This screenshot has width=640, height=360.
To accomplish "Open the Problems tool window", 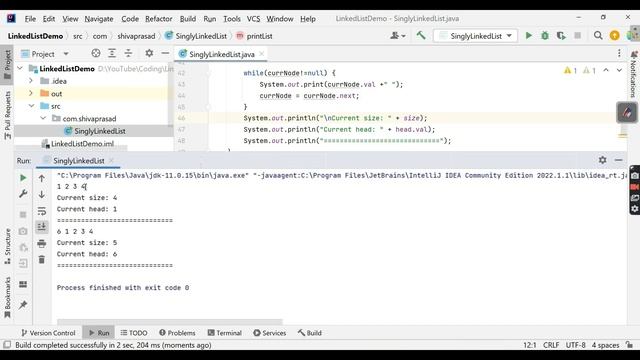I will tap(177, 333).
